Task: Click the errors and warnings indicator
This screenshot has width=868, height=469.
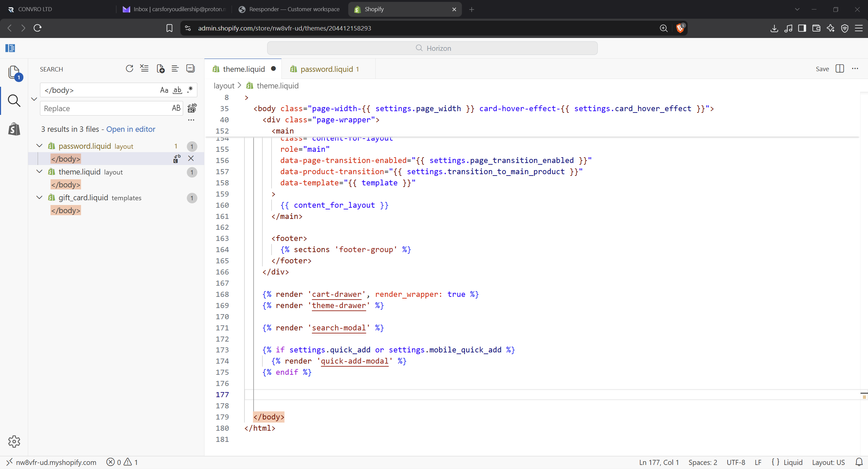Action: click(122, 462)
